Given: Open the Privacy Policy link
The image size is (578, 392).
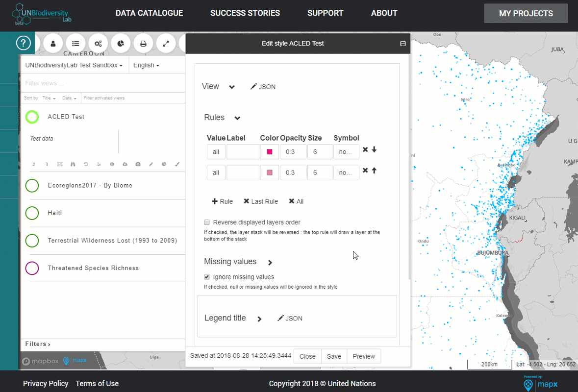Looking at the screenshot, I should pos(46,384).
